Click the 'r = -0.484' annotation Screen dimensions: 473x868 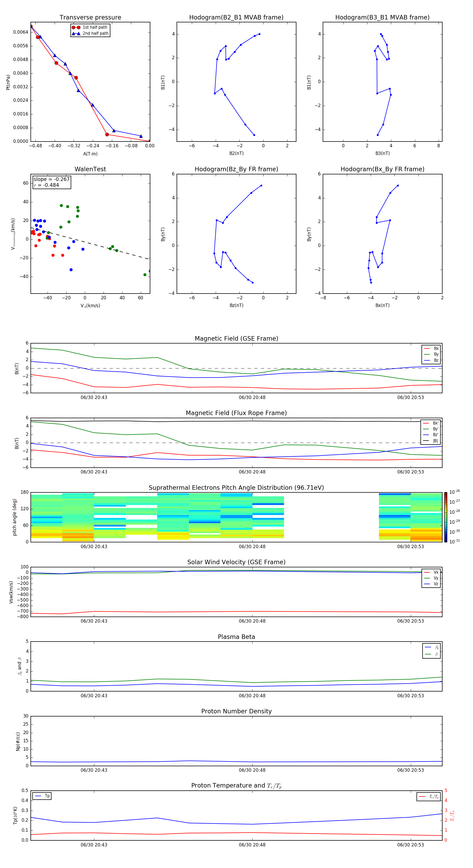coord(47,185)
